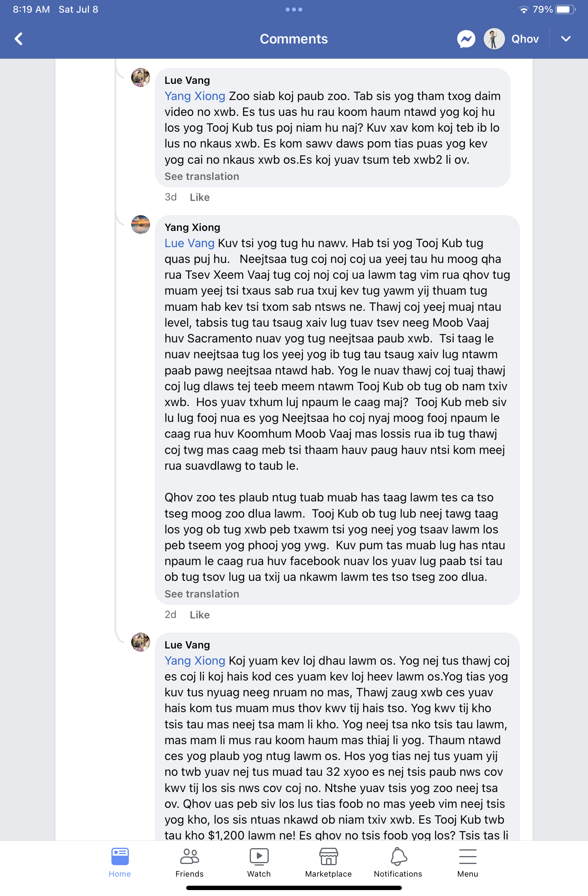Go back using the left arrow
Image resolution: width=588 pixels, height=896 pixels.
pyautogui.click(x=19, y=39)
